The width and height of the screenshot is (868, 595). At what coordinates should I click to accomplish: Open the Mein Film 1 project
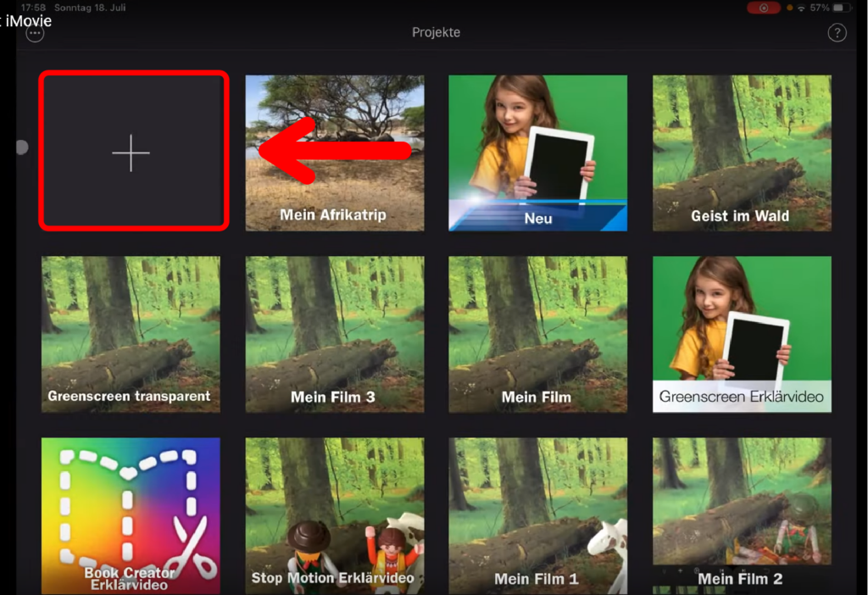[537, 515]
